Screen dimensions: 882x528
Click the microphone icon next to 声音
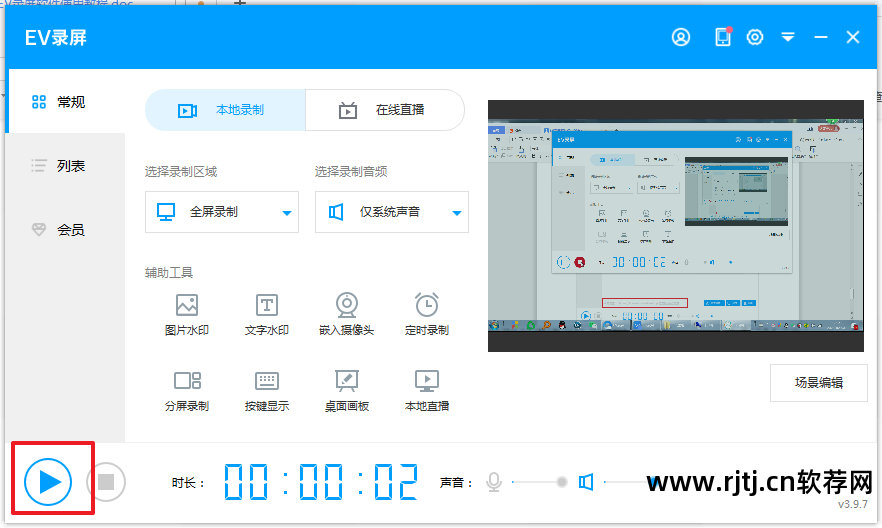(494, 482)
